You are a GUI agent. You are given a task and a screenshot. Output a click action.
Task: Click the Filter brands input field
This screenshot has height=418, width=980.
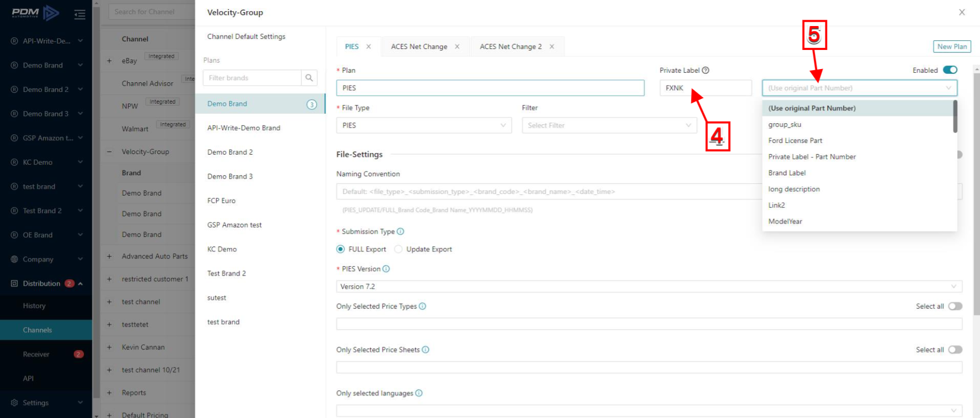coord(252,78)
